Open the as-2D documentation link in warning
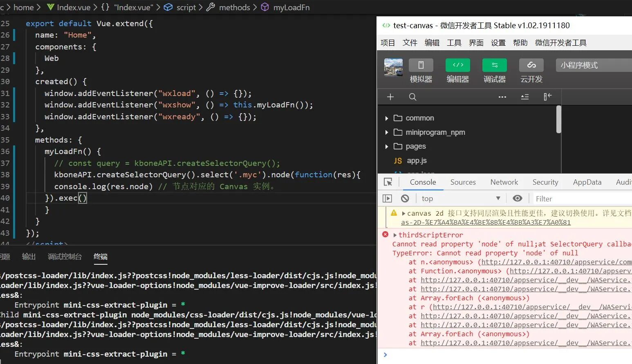The width and height of the screenshot is (632, 364). coord(486,223)
